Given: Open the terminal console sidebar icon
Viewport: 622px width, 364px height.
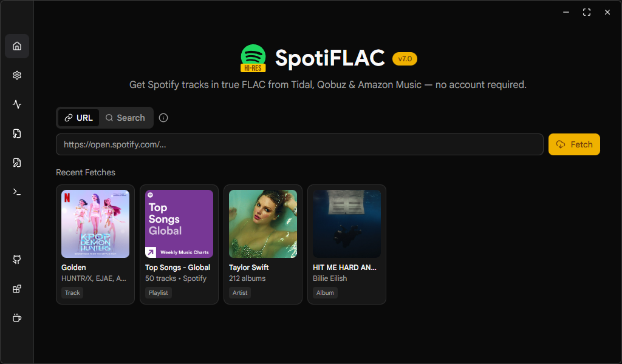Looking at the screenshot, I should tap(17, 192).
